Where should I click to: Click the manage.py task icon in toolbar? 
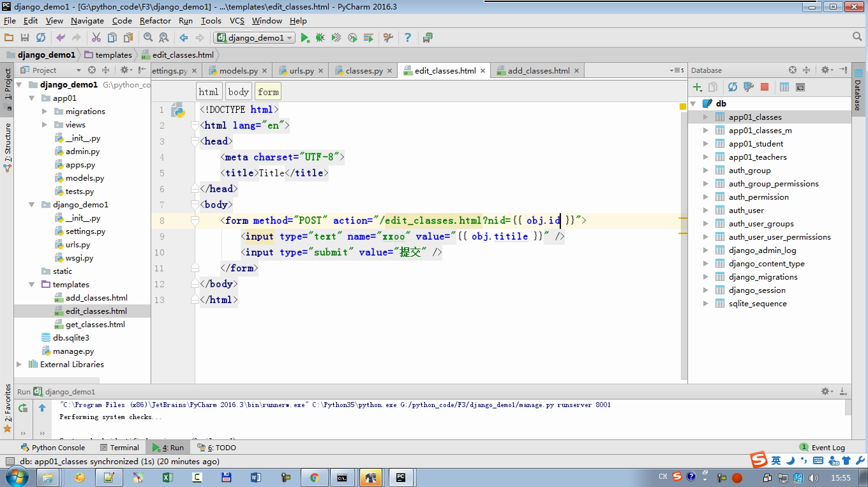[428, 38]
